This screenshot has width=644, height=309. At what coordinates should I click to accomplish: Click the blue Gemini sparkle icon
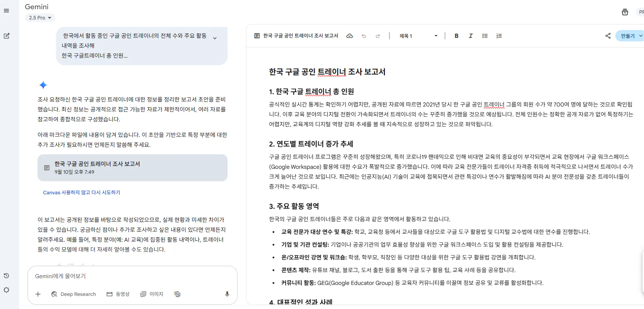tap(43, 85)
